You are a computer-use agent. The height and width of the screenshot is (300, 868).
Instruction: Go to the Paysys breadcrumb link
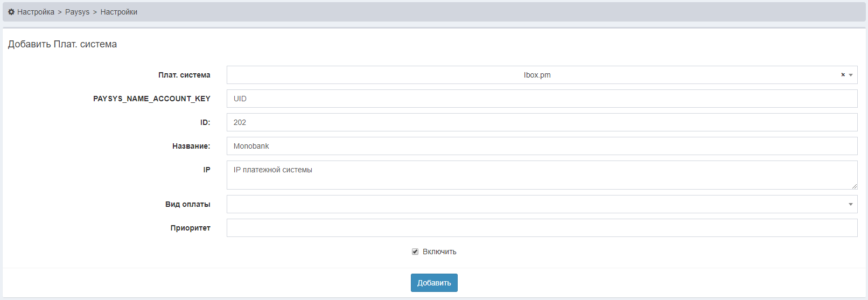coord(77,12)
